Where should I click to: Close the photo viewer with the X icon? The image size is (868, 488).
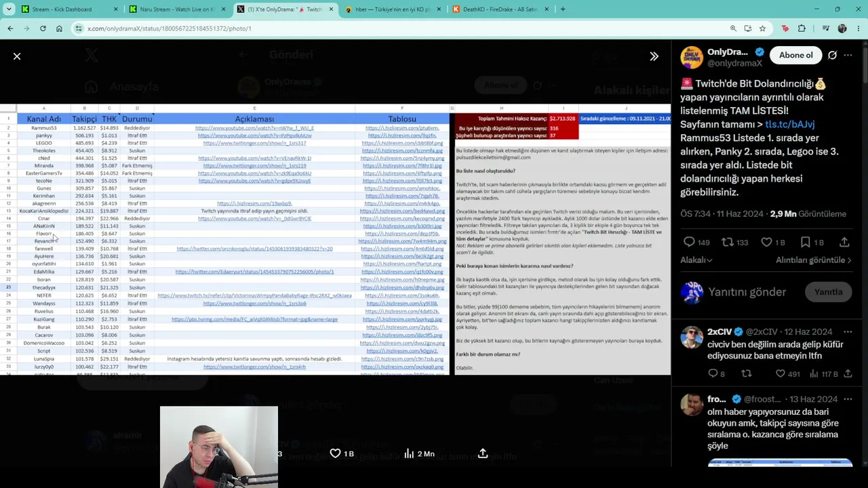click(x=17, y=56)
